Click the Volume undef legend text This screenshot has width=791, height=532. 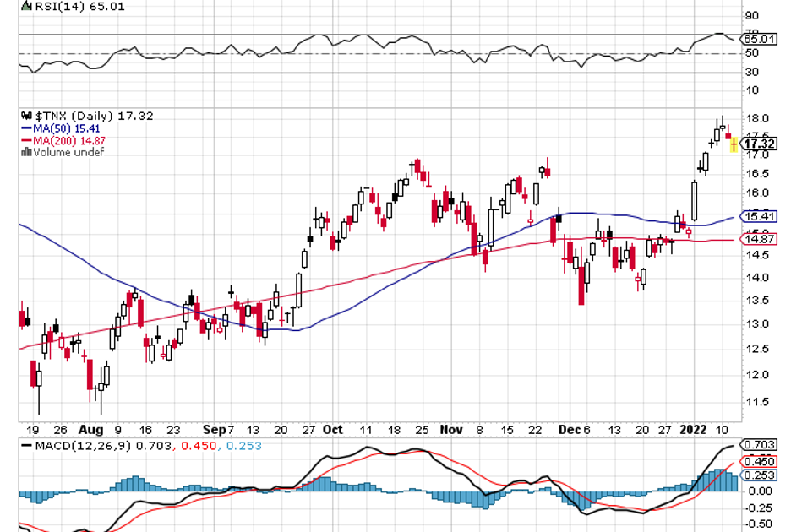coord(68,152)
